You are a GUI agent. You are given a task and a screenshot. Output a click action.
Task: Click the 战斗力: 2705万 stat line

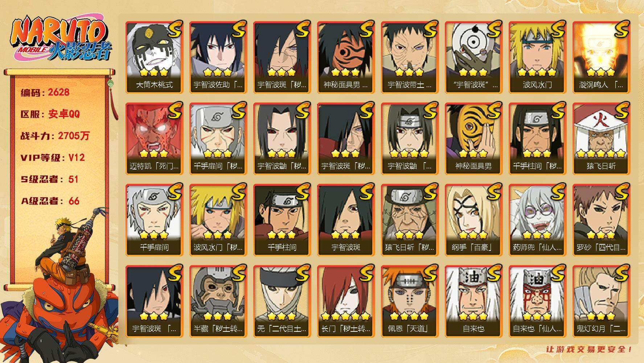point(55,136)
